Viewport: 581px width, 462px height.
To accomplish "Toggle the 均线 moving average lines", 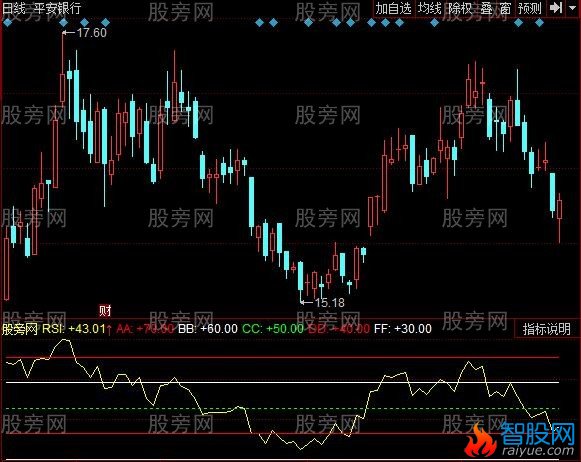I will tap(429, 8).
